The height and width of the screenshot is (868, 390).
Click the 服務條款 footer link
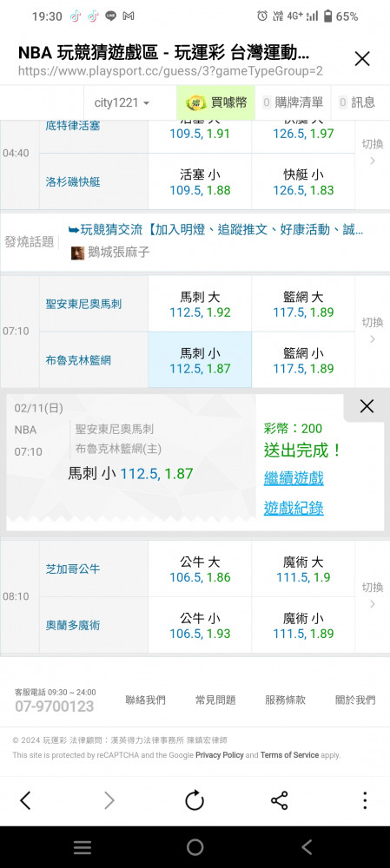[285, 700]
